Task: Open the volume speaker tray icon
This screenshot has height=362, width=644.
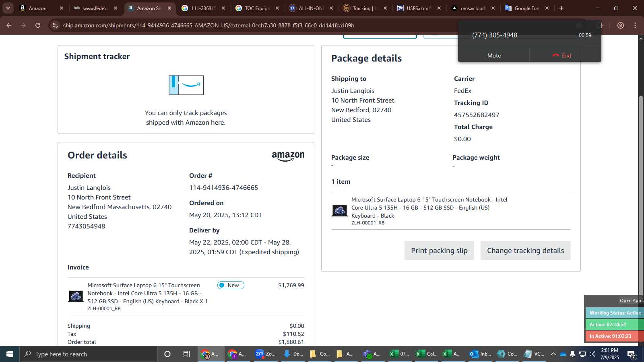Action: (592, 354)
